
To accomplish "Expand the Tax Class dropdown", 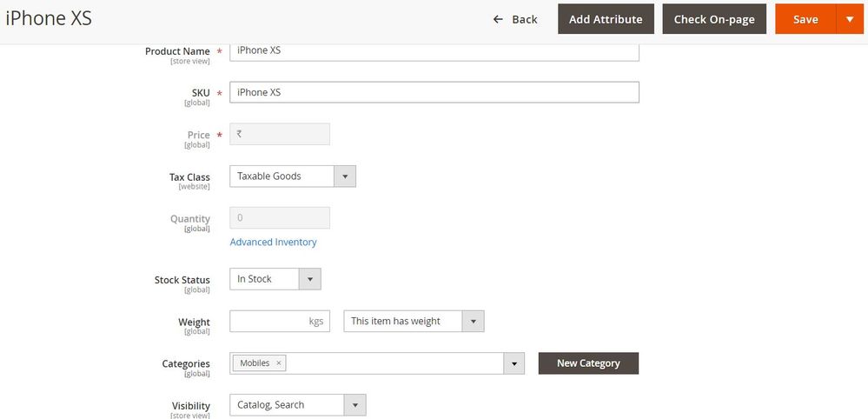I will coord(344,176).
